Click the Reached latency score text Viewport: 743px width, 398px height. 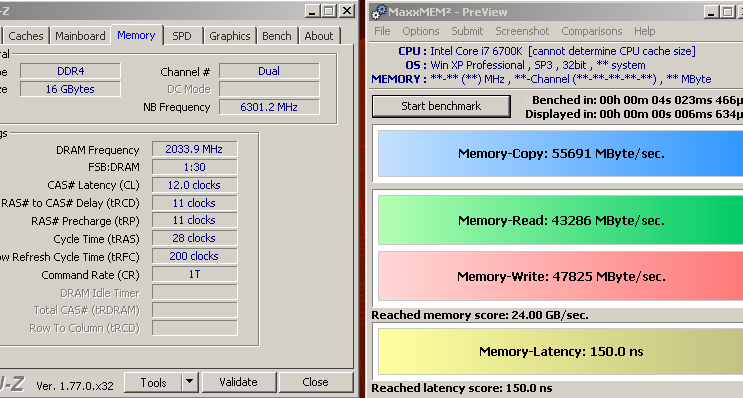462,388
